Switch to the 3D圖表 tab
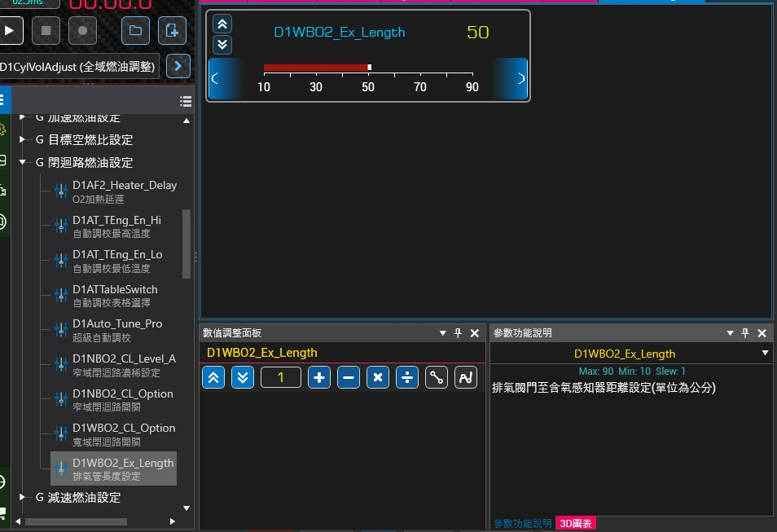Viewport: 777px width, 532px height. [x=575, y=524]
